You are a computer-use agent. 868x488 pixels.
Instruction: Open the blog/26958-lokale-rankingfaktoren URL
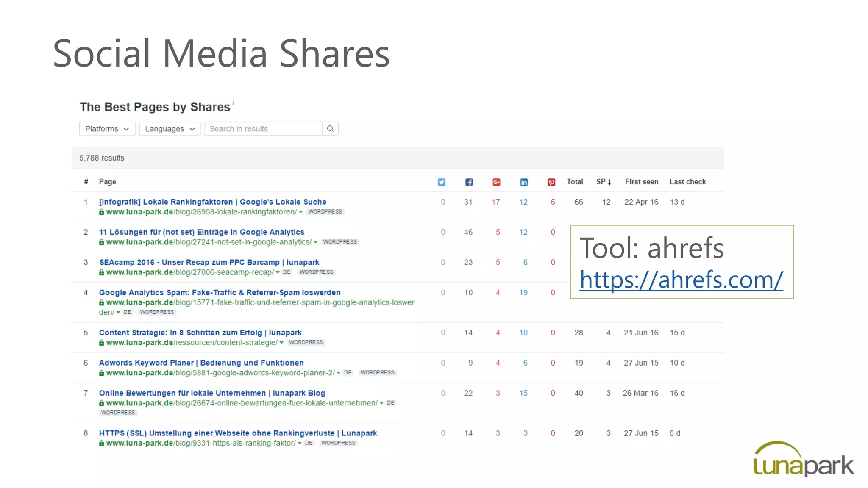coord(201,212)
